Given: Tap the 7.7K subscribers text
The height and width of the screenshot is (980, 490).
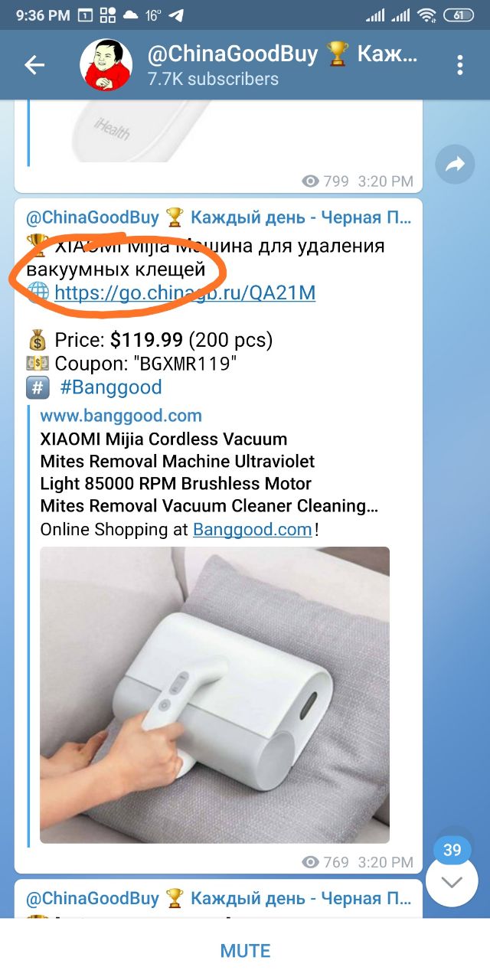Looking at the screenshot, I should (213, 79).
